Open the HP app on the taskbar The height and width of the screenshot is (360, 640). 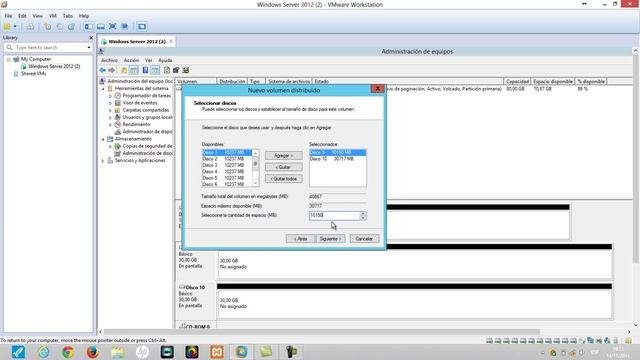(142, 352)
